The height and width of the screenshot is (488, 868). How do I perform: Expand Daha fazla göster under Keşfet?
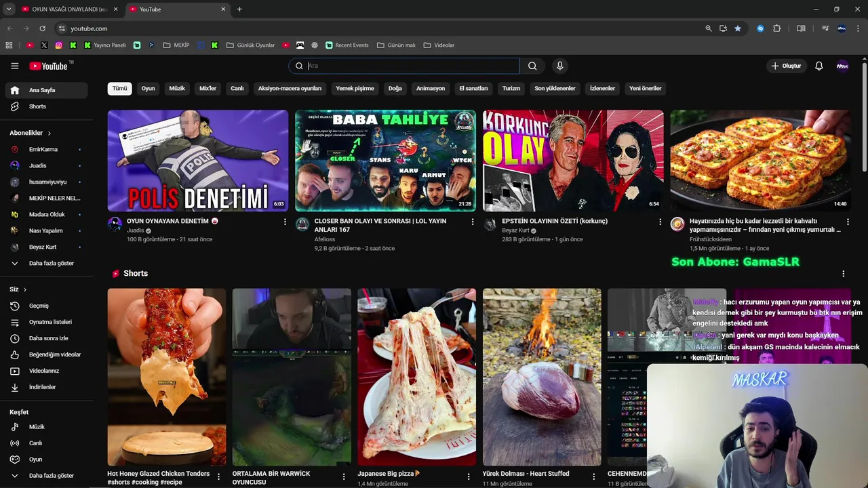point(46,476)
